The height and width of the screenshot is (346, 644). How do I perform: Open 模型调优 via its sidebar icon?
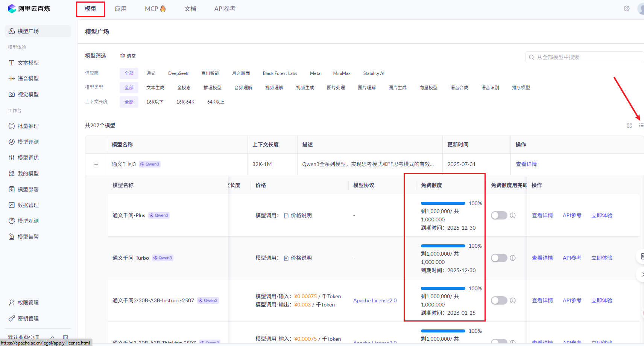(12, 158)
